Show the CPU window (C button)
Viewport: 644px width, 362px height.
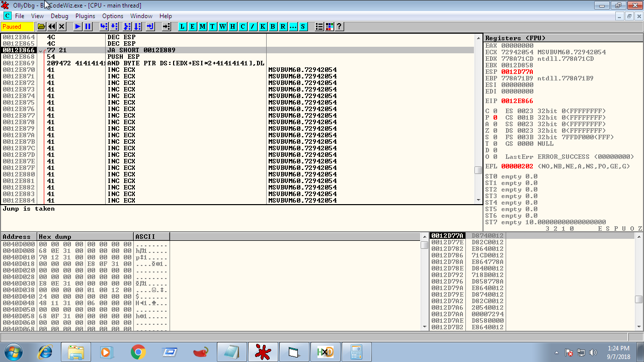click(243, 27)
